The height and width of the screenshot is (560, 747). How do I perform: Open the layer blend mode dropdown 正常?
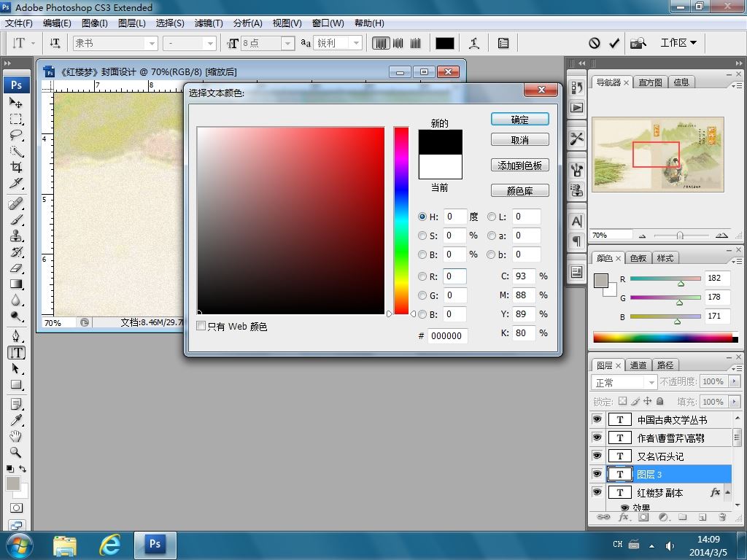[624, 382]
